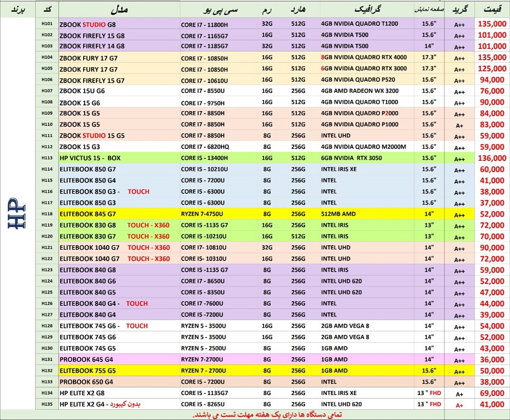The image size is (510, 420).
Task: Click price 69,000 for HP ELITE X2 G8
Action: click(492, 393)
